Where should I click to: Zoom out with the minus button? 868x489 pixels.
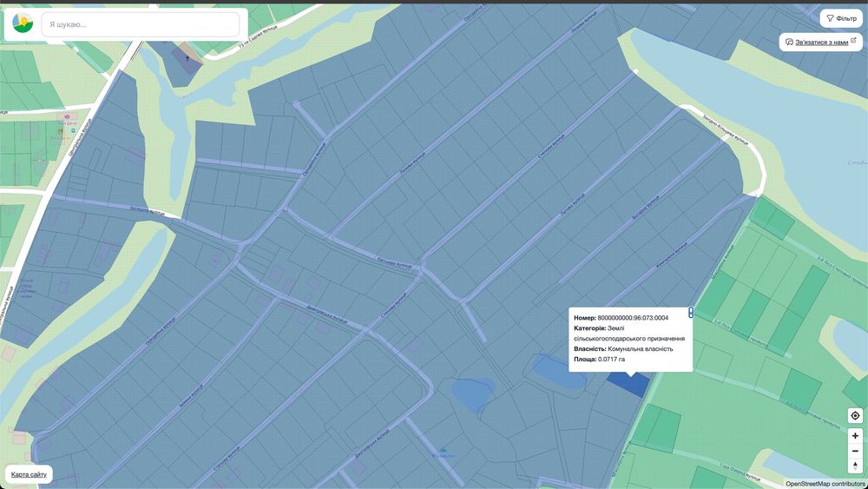click(x=855, y=451)
